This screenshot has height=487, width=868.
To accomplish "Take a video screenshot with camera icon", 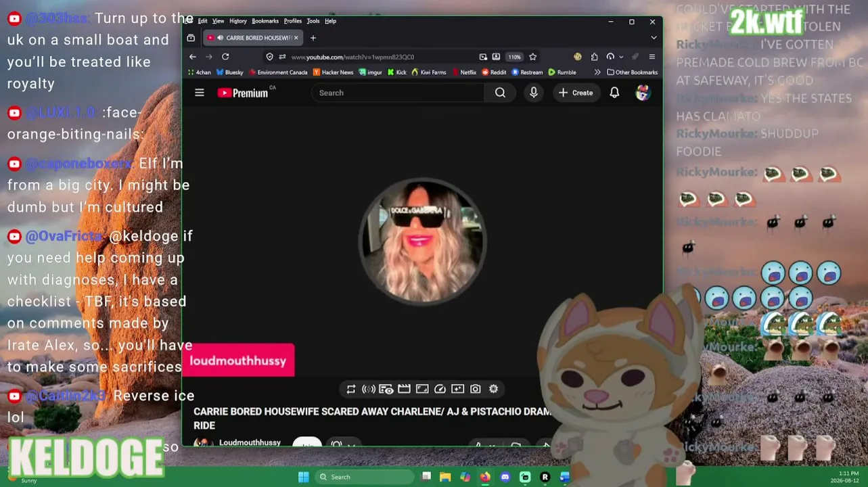I will click(476, 389).
